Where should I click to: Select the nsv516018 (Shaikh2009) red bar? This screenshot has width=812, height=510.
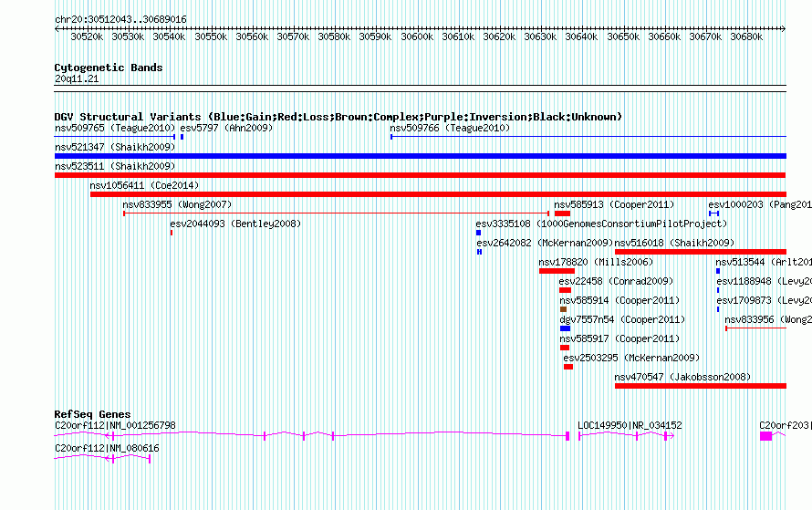701,252
